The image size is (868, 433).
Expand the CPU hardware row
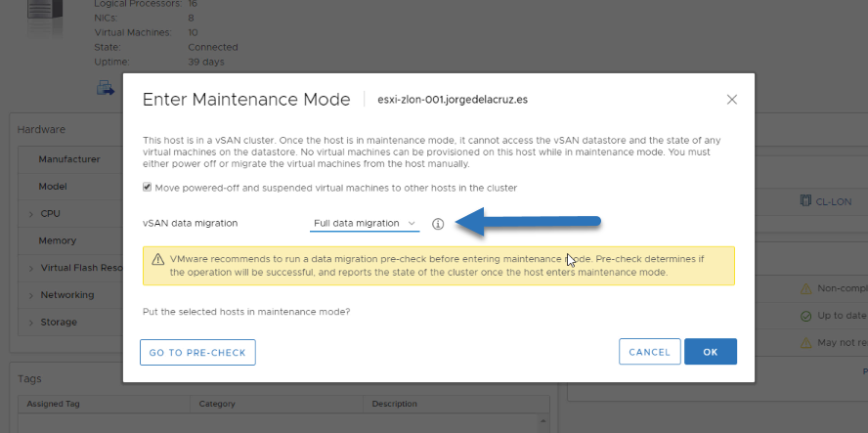(31, 214)
